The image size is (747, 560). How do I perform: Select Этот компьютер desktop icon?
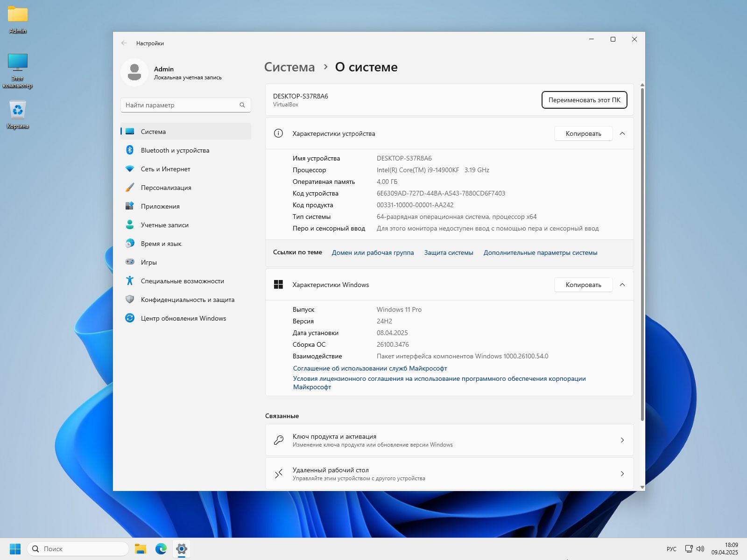[x=18, y=71]
